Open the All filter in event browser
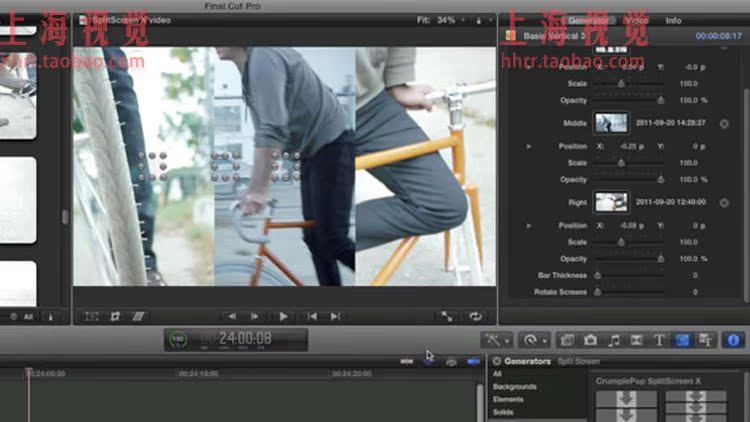This screenshot has height=422, width=750. (28, 317)
